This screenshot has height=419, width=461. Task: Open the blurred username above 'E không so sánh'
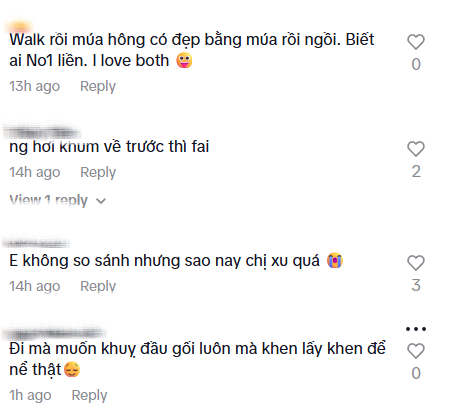point(36,242)
